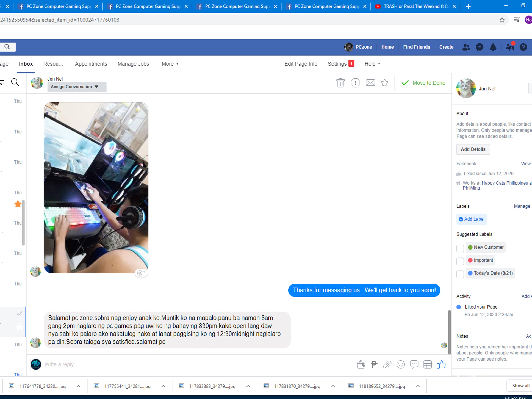Click the Write a reply field
The width and height of the screenshot is (532, 399).
pyautogui.click(x=168, y=365)
